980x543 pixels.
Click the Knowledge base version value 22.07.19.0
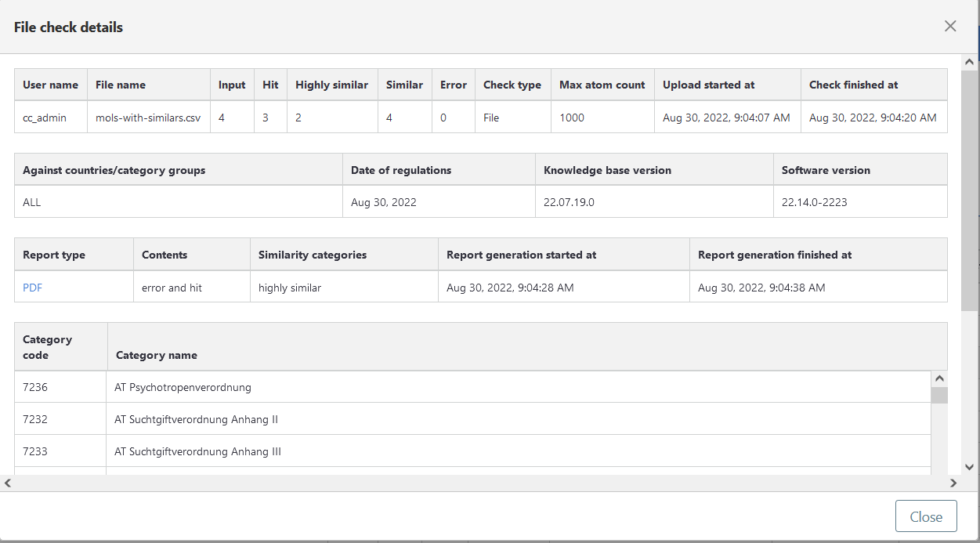point(569,202)
